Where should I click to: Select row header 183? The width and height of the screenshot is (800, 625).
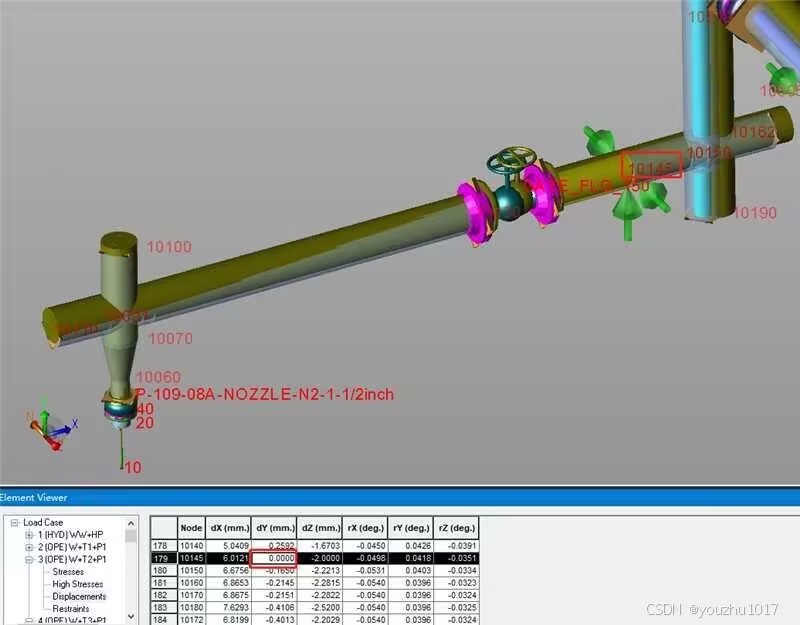[x=164, y=607]
